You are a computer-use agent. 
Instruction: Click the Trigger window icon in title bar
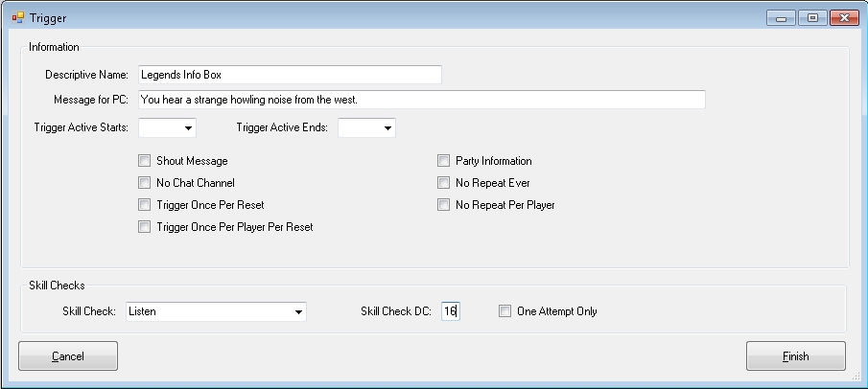pos(18,17)
